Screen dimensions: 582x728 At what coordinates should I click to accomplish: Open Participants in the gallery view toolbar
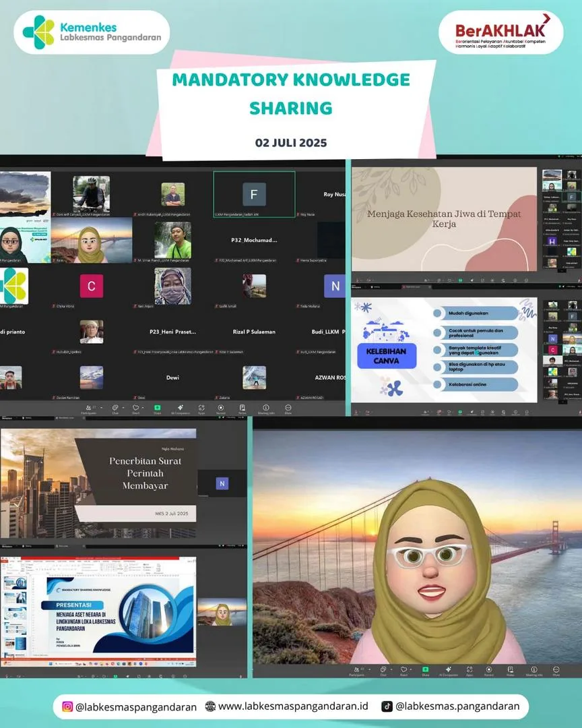89,408
